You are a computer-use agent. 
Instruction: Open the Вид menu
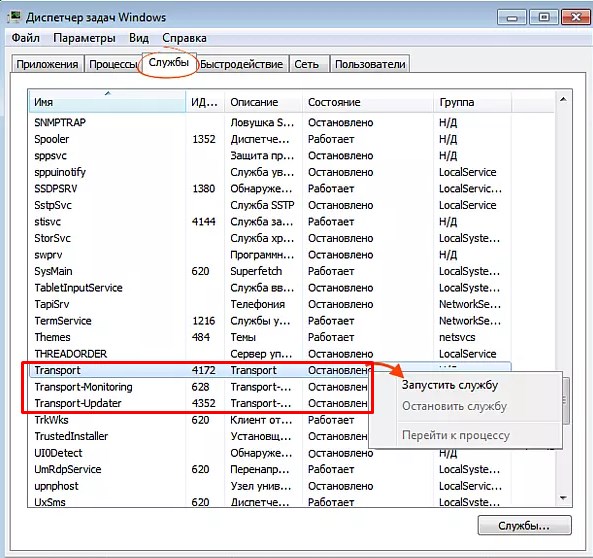139,38
